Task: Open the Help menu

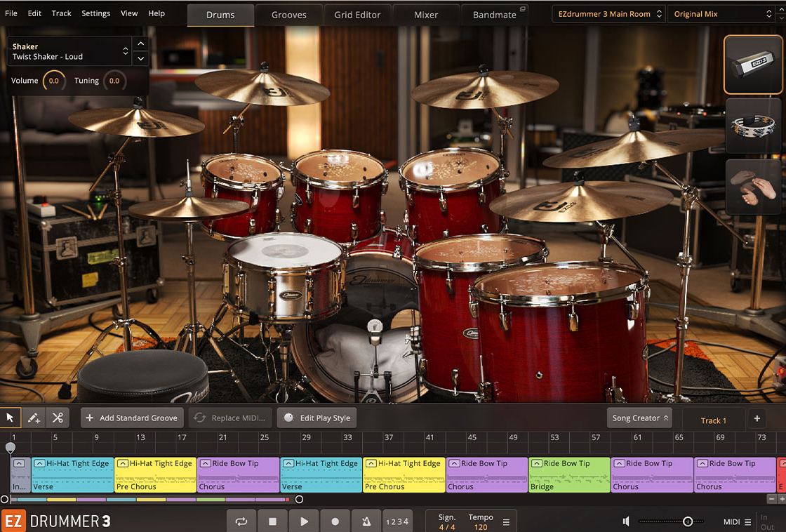Action: point(156,13)
